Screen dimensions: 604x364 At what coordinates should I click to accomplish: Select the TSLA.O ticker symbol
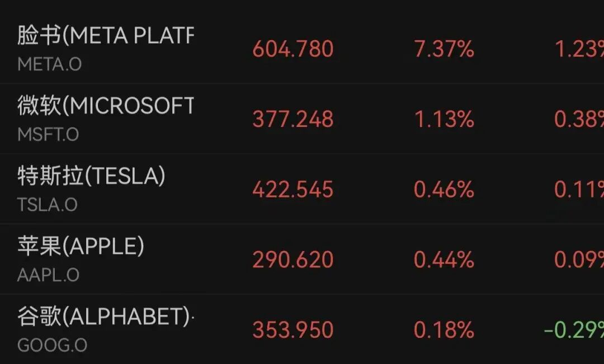48,205
